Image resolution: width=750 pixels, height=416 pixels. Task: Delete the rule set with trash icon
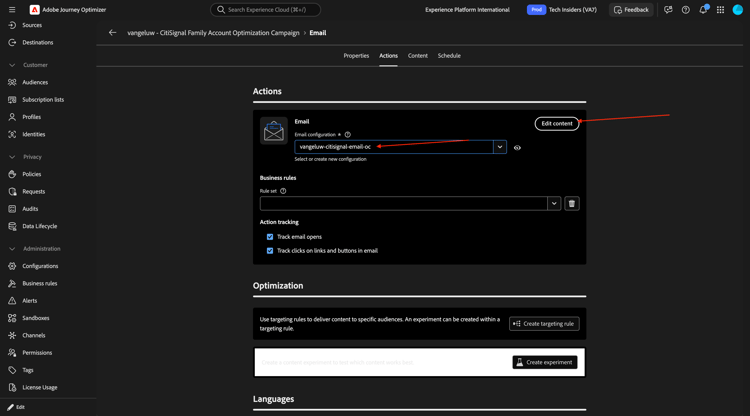point(572,204)
